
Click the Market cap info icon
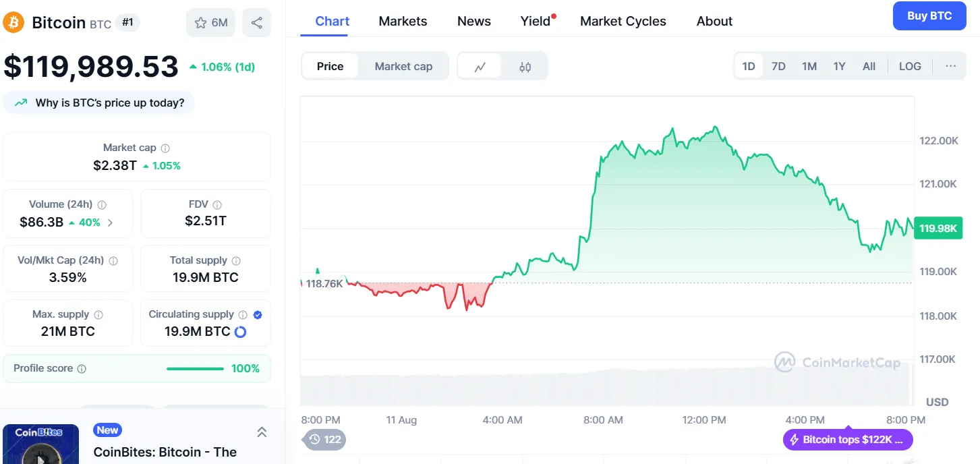(165, 148)
